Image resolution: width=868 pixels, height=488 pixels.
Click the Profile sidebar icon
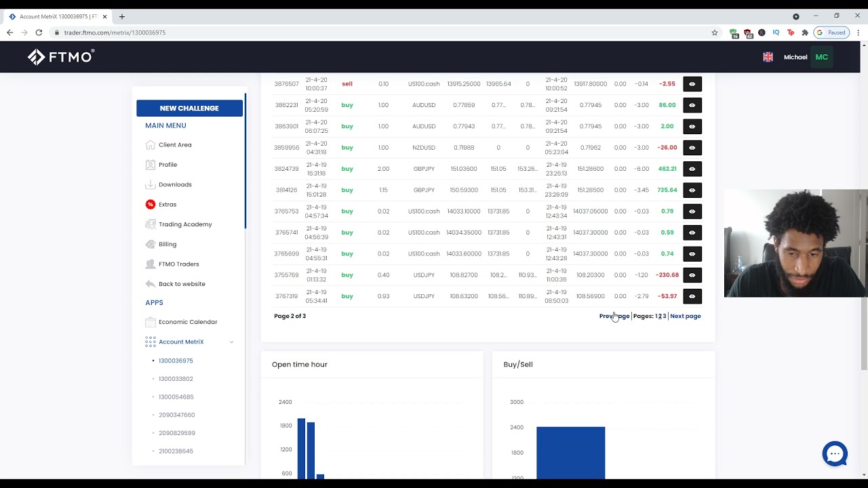pyautogui.click(x=151, y=165)
